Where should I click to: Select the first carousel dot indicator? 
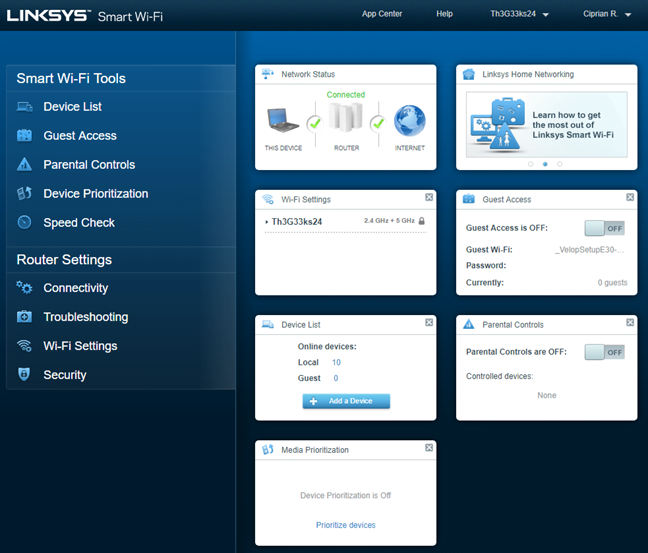[531, 164]
